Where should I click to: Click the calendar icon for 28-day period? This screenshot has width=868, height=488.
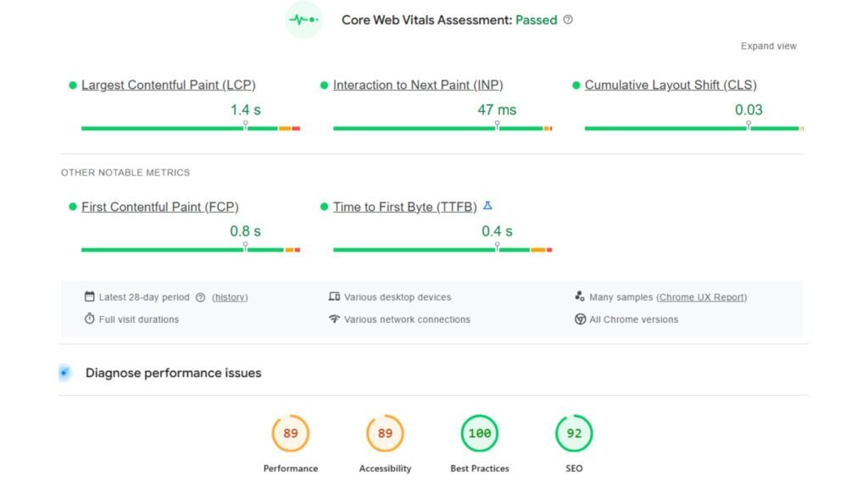(x=88, y=297)
